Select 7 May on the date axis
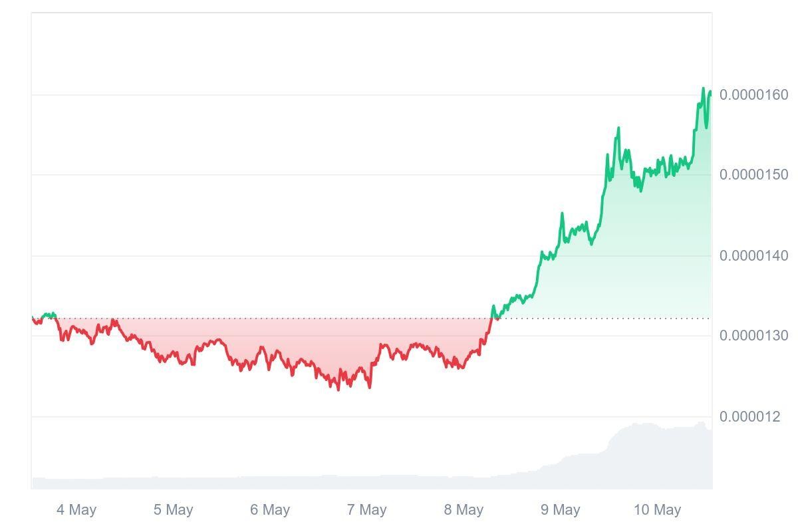 (366, 510)
